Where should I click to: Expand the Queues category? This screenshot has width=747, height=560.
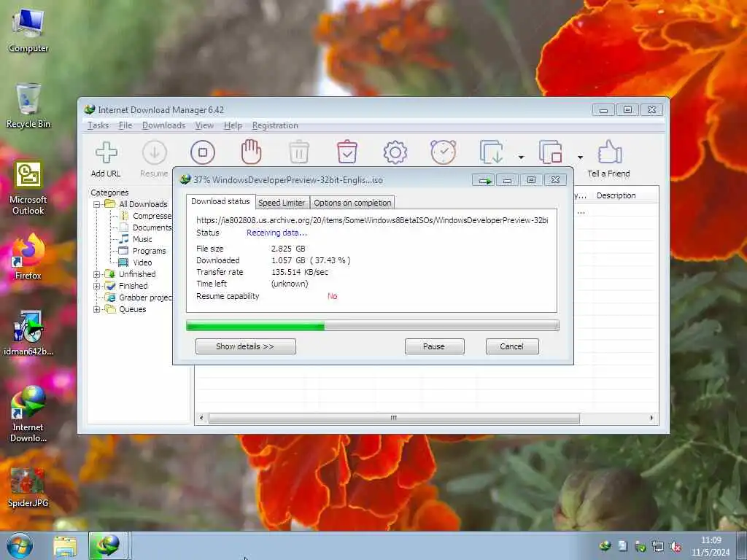point(97,309)
